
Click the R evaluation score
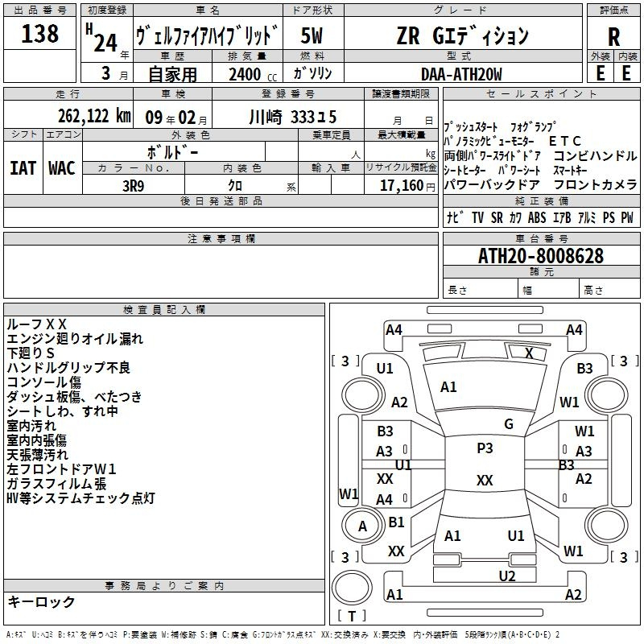click(613, 37)
